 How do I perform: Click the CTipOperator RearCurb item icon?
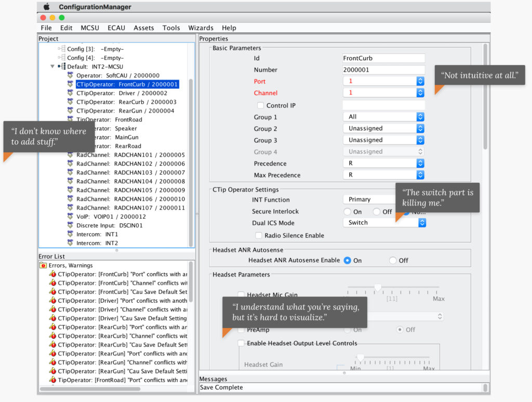70,102
